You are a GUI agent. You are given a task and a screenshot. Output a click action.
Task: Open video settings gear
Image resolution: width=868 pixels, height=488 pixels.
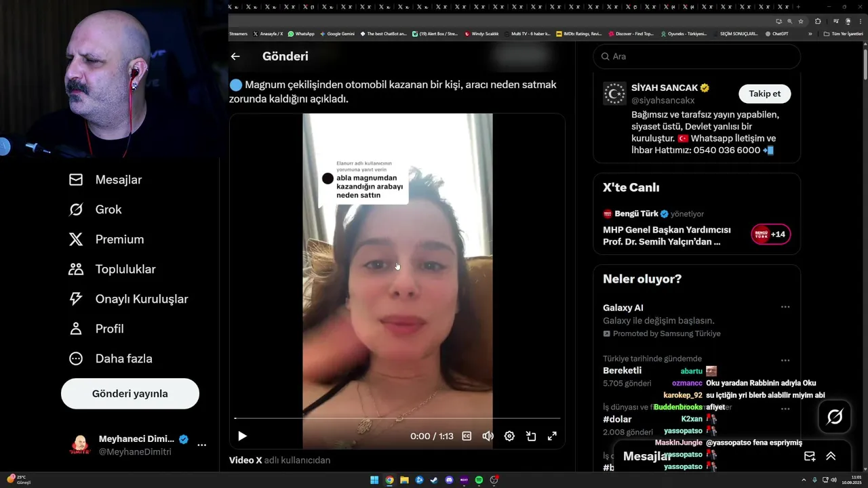coord(509,436)
